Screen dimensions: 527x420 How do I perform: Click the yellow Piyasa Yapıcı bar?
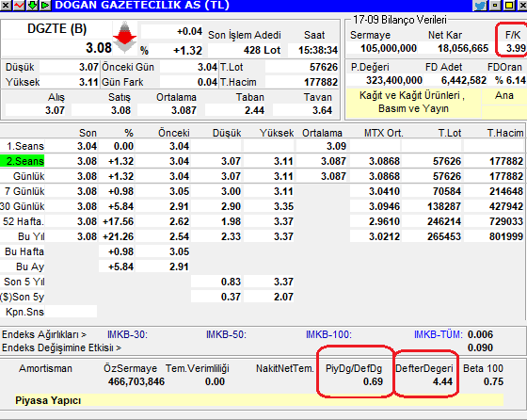(259, 400)
